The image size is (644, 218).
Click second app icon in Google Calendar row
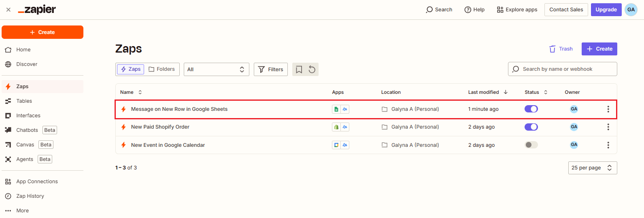point(345,145)
